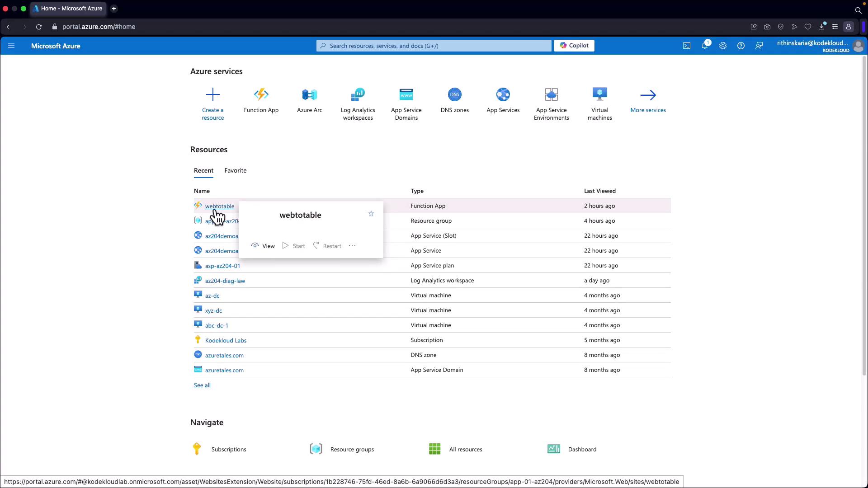Open portal settings gear icon
868x488 pixels.
click(x=722, y=46)
